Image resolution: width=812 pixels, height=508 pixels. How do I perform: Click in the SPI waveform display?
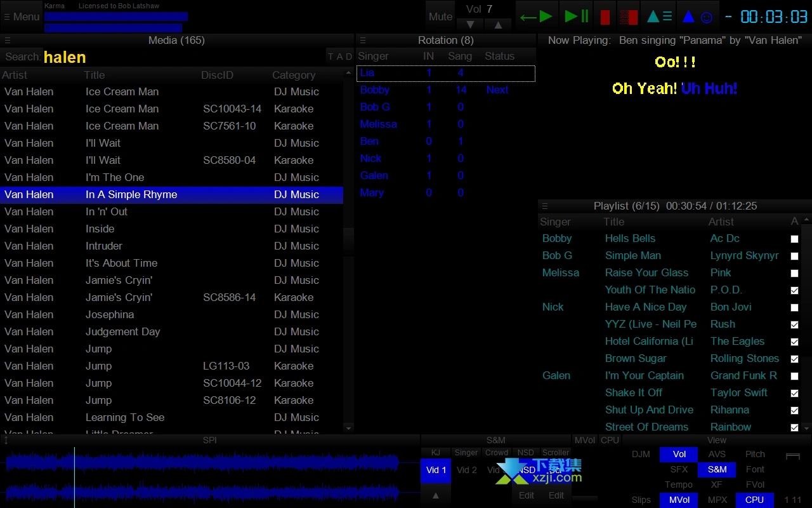click(x=209, y=476)
